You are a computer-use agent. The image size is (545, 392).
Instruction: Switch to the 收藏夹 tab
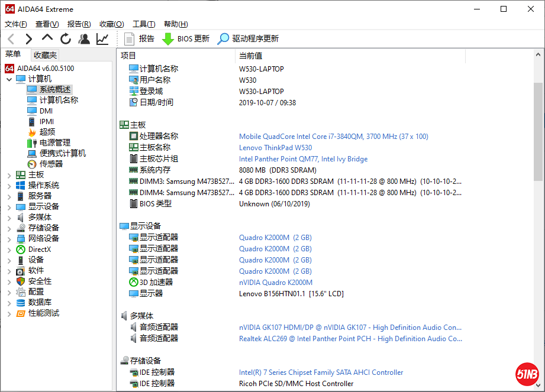click(45, 55)
